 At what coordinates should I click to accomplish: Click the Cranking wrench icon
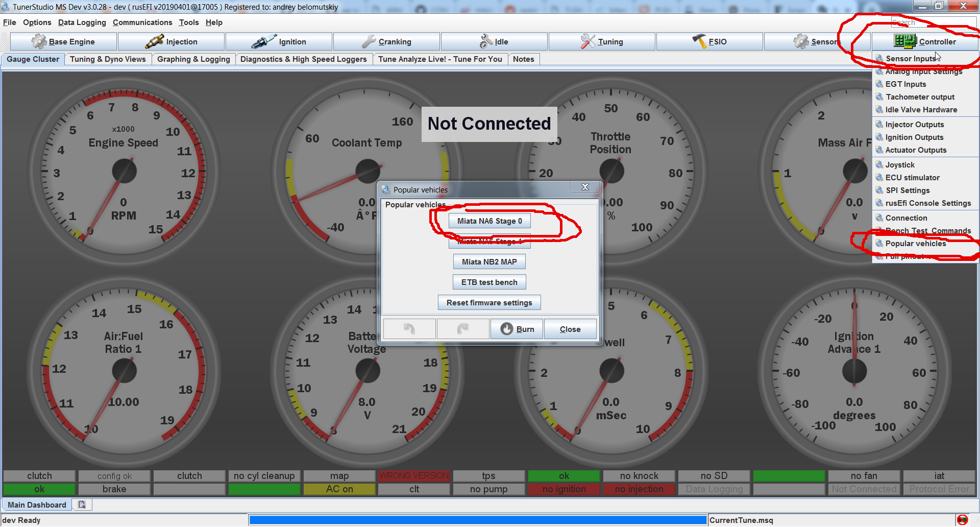coord(369,41)
